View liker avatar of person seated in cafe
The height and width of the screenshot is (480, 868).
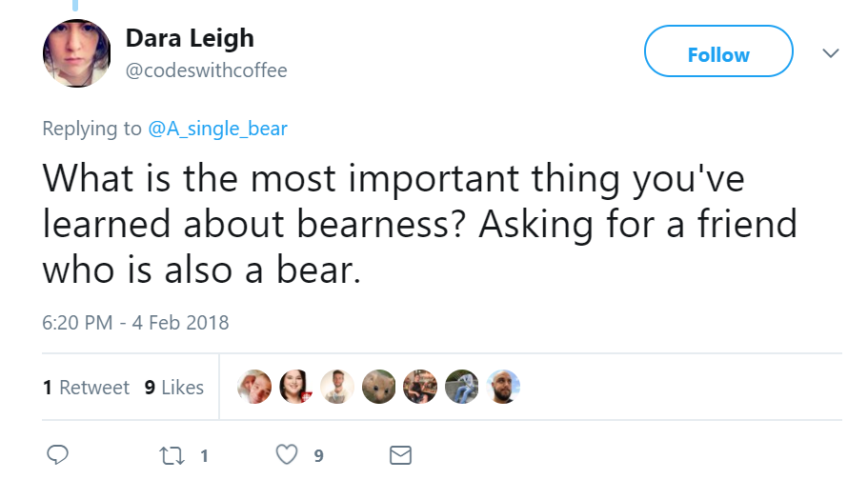[x=419, y=387]
